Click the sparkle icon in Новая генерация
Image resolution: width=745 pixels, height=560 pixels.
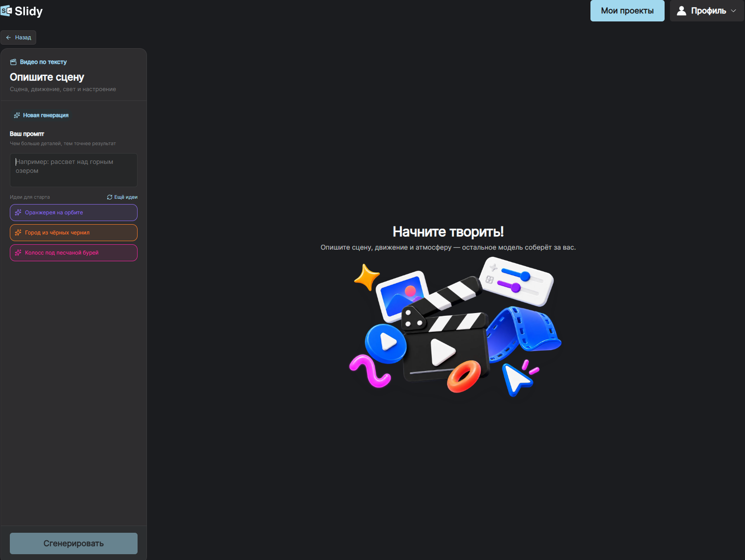tap(17, 115)
